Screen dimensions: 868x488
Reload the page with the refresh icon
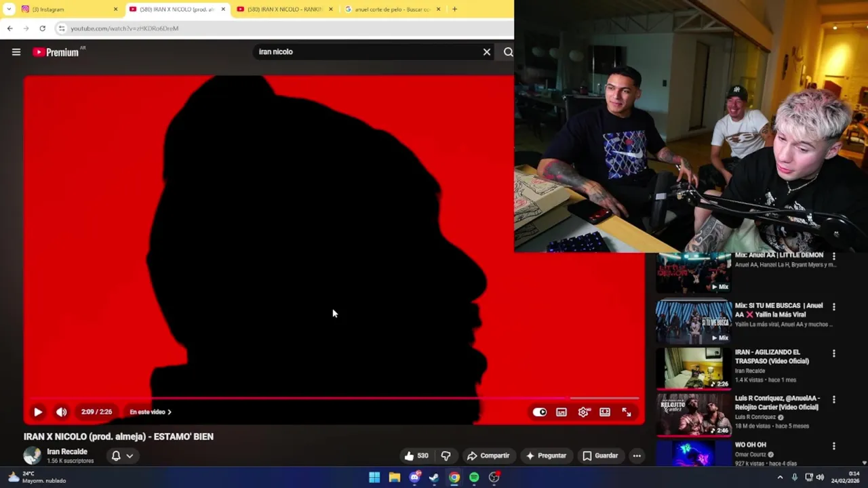click(42, 28)
